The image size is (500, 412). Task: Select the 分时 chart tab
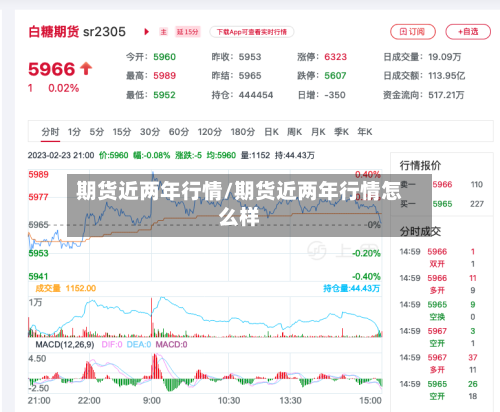[50, 132]
